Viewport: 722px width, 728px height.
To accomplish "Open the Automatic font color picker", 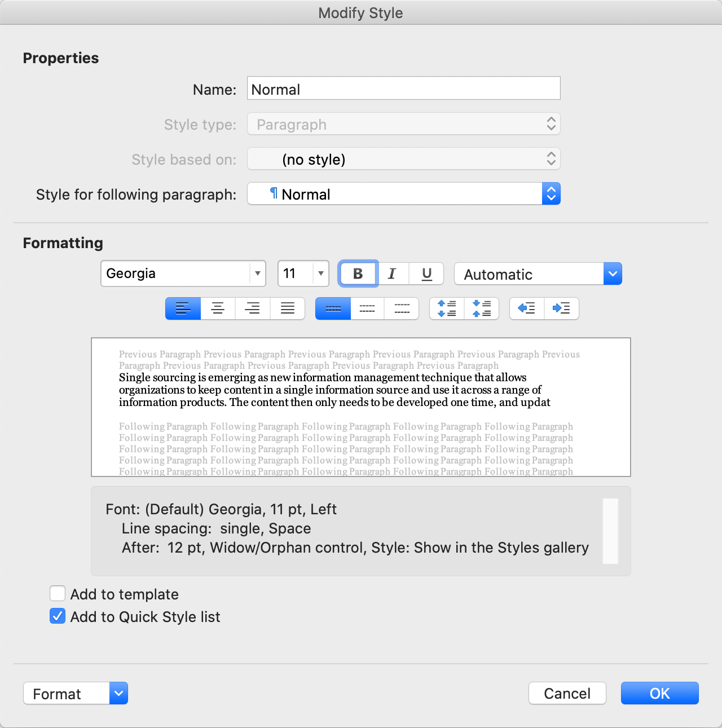I will (613, 274).
